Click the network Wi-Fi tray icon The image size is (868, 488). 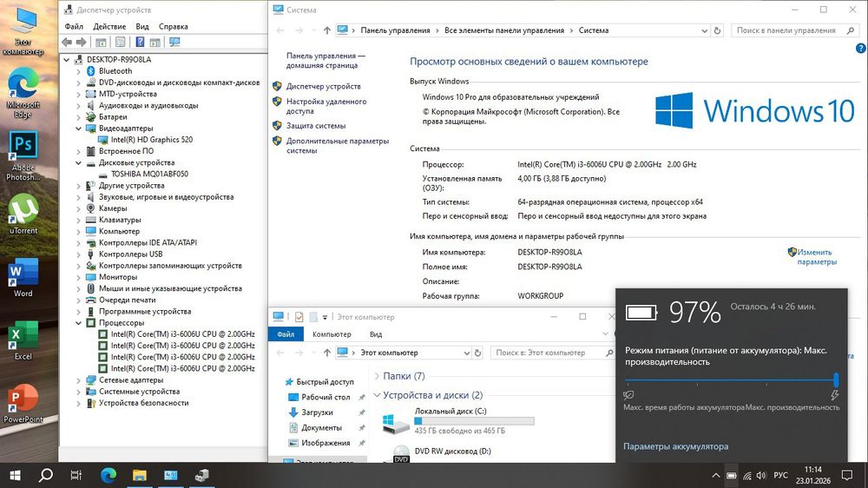click(x=747, y=476)
